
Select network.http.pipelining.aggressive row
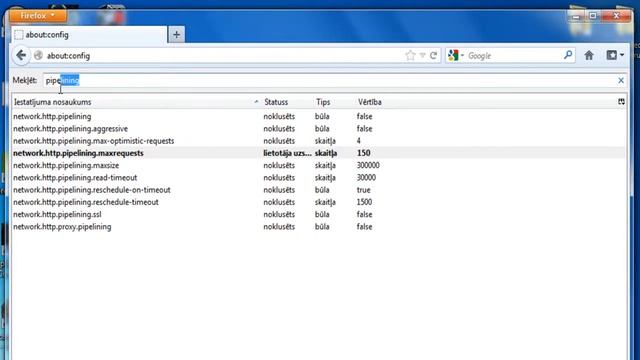[319, 129]
